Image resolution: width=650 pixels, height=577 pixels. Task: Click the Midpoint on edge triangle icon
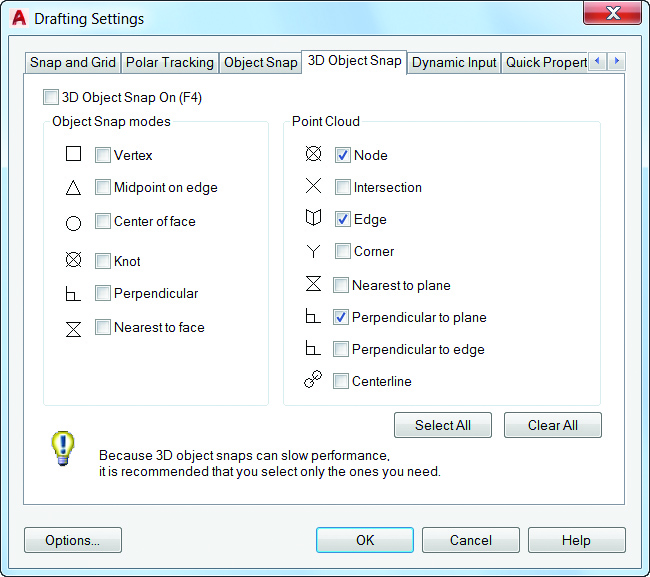click(x=73, y=188)
